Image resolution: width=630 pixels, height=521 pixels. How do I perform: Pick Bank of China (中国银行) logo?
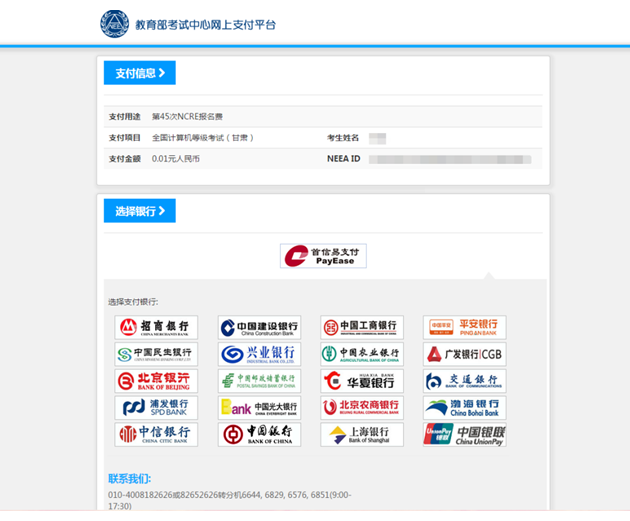point(259,435)
